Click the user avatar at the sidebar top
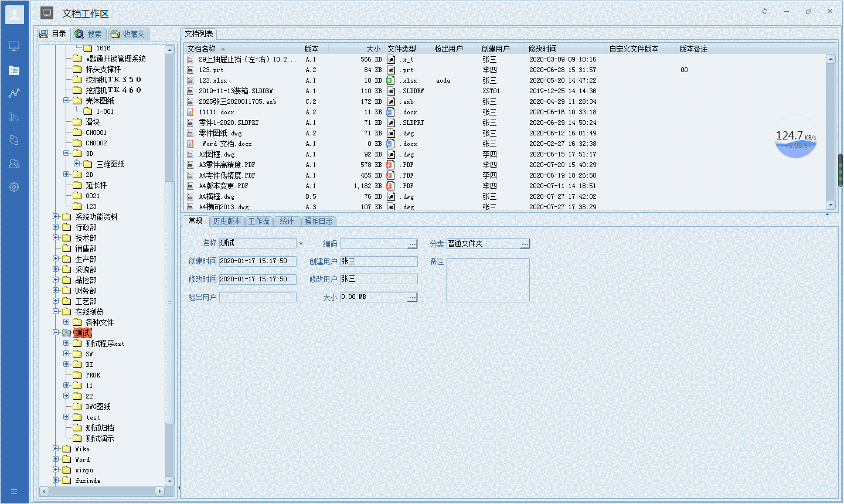This screenshot has height=504, width=844. (15, 14)
